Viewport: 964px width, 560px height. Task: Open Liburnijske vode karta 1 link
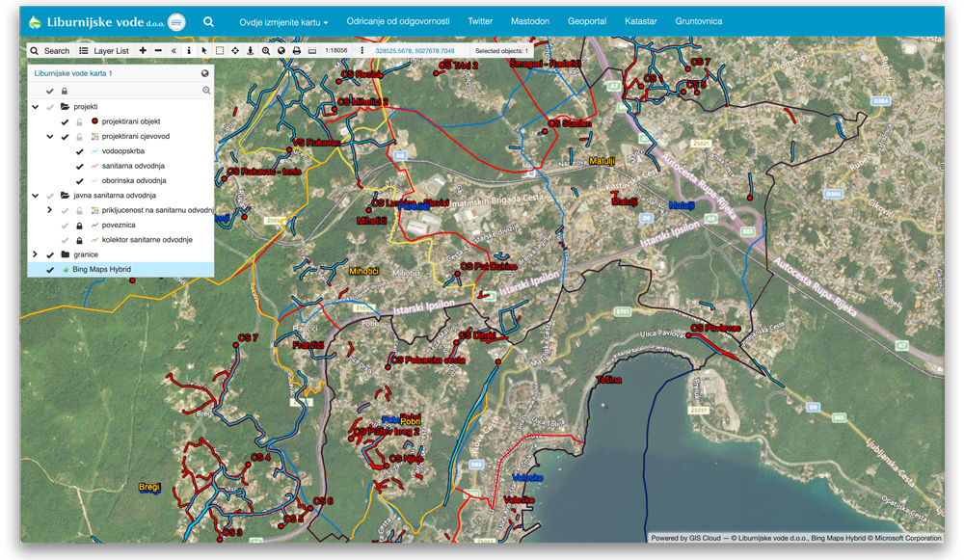pos(73,73)
